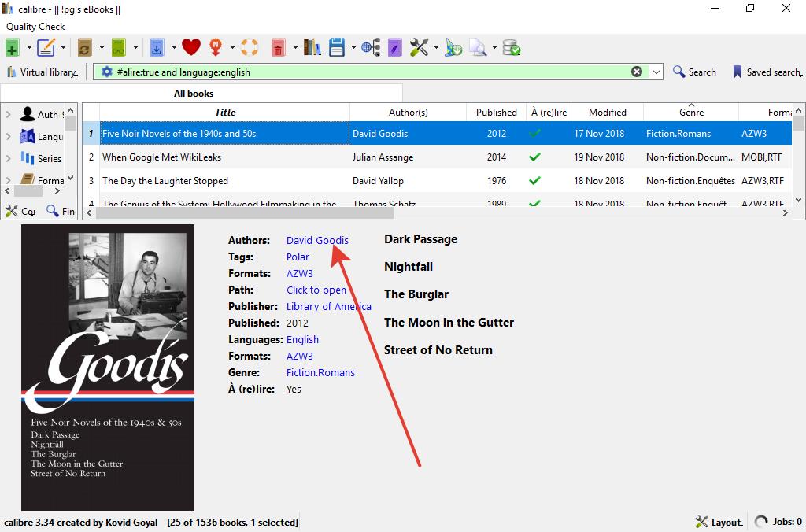
Task: Open the Edit metadata dropdown arrow
Action: (x=63, y=48)
